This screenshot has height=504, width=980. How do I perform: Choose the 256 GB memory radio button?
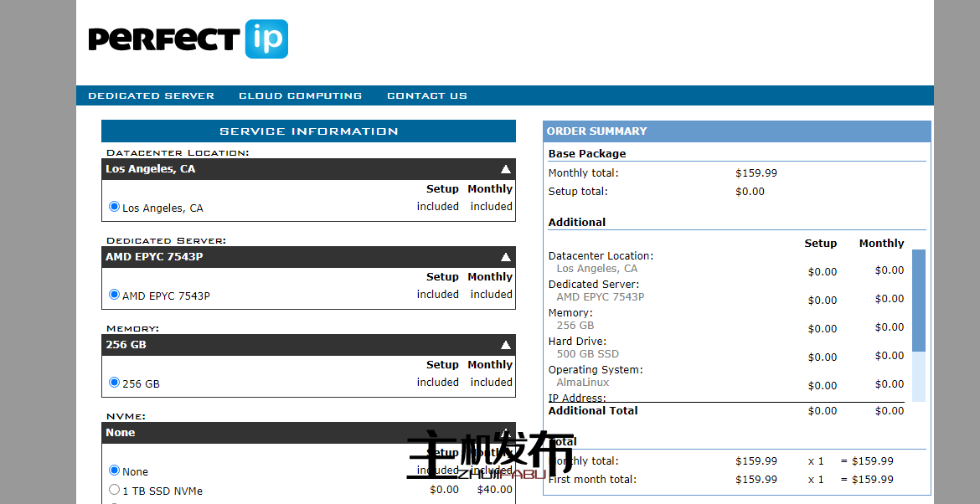pos(115,383)
